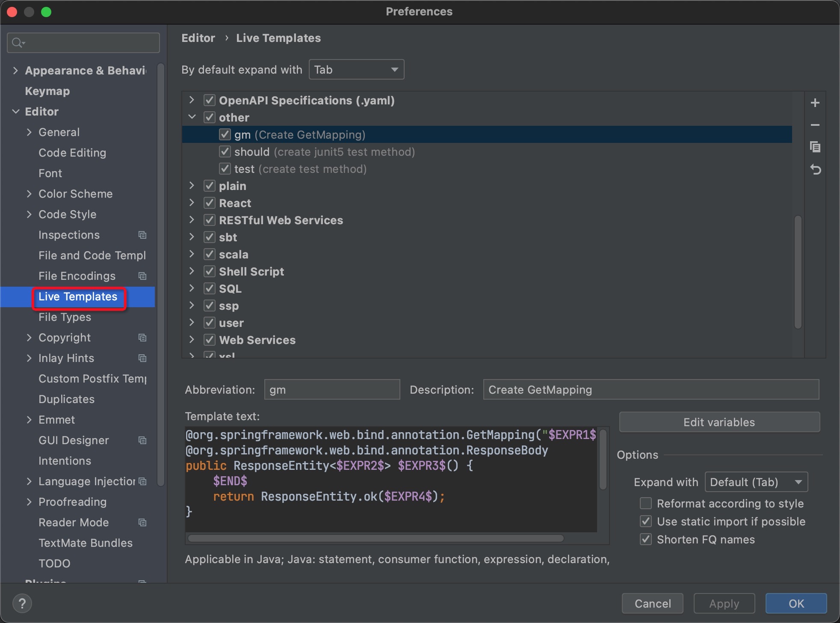Click the project-level icon beside GUI Designer
Screen dimensions: 840x623
(x=142, y=440)
